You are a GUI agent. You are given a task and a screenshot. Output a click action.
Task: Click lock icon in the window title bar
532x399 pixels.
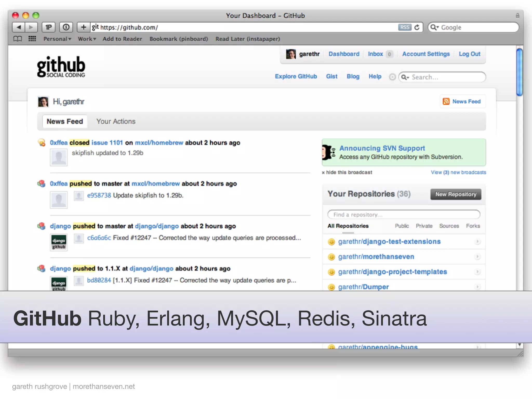517,16
